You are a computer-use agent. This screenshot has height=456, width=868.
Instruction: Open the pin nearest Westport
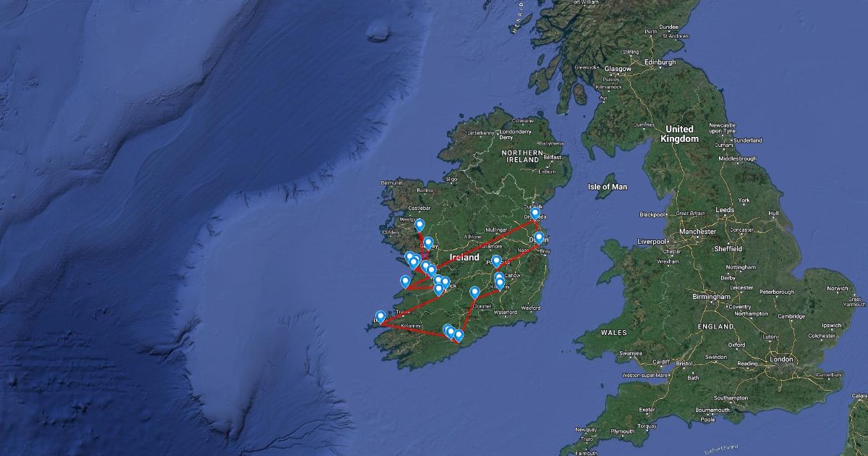point(420,225)
